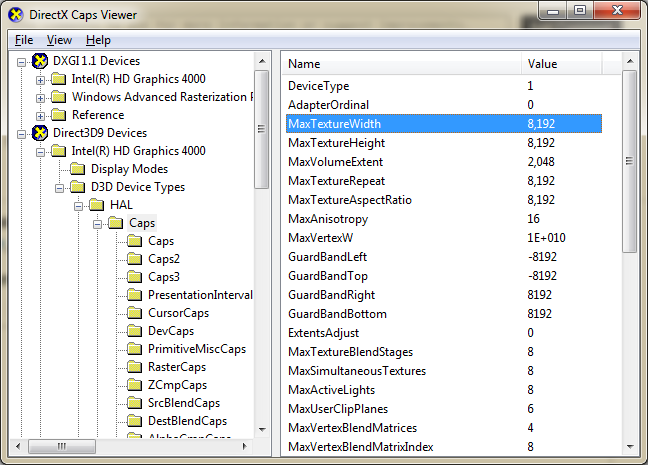
Task: Click folder icon beside SrcBlendCaps
Action: [x=135, y=403]
